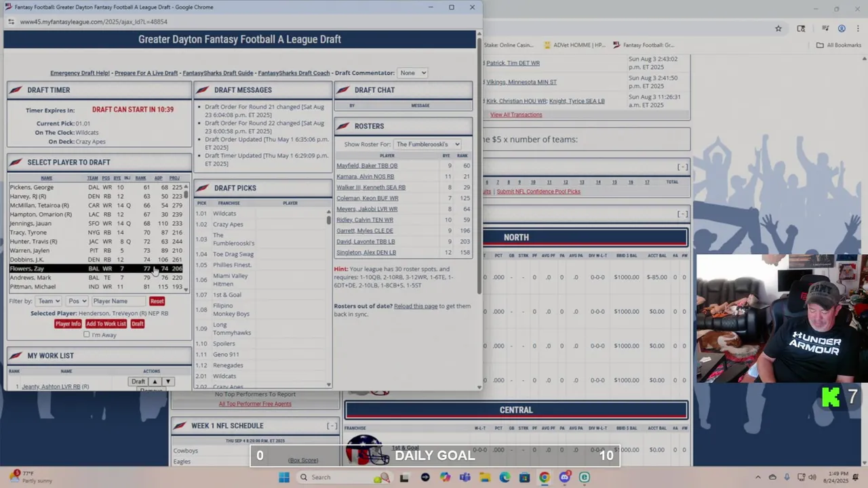Select Pickens, George in player list
This screenshot has width=868, height=488.
(x=96, y=187)
